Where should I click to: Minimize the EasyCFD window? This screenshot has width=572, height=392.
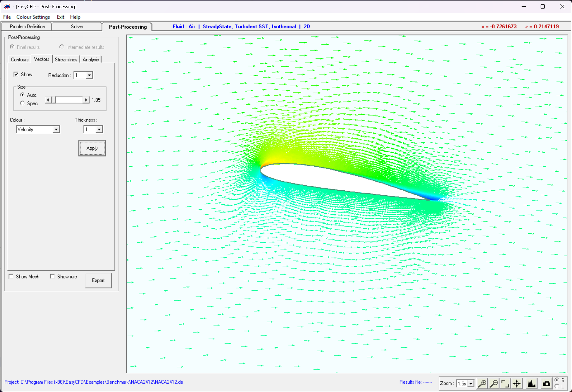tap(524, 6)
